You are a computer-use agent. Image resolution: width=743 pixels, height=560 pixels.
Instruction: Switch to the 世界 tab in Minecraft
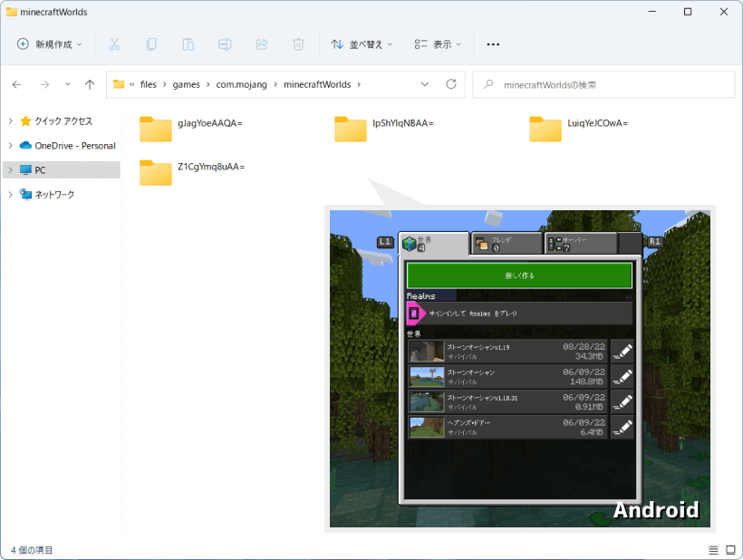click(435, 244)
